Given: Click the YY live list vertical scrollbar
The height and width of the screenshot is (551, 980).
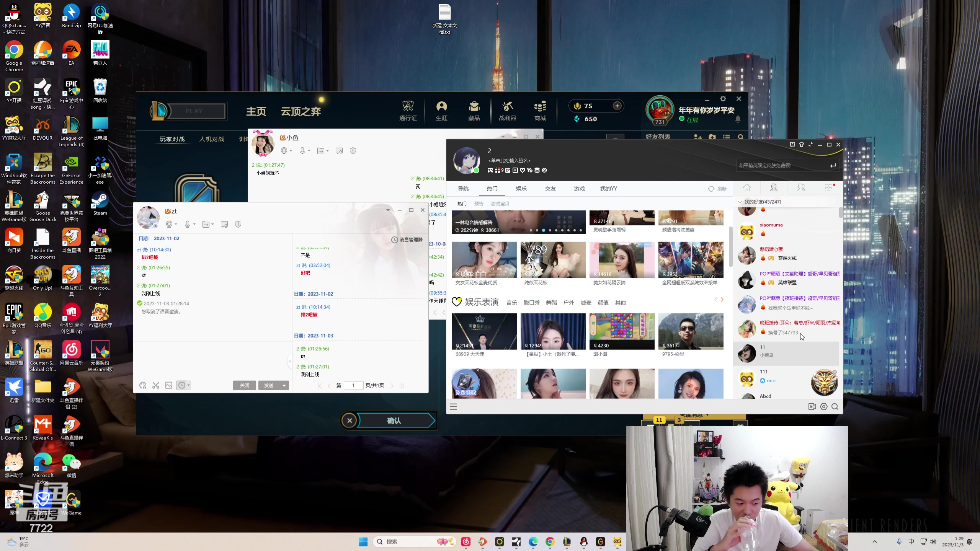Looking at the screenshot, I should [730, 247].
